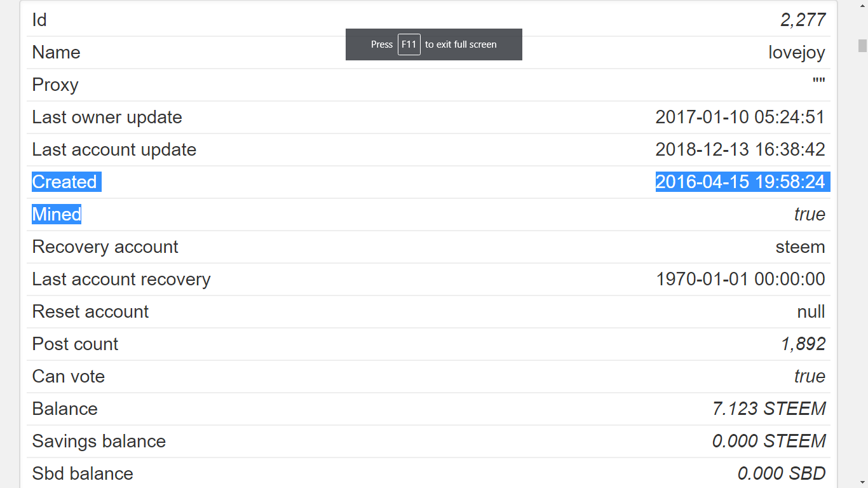Click the Proxy row empty value
Image resolution: width=868 pixels, height=488 pixels.
(x=818, y=81)
